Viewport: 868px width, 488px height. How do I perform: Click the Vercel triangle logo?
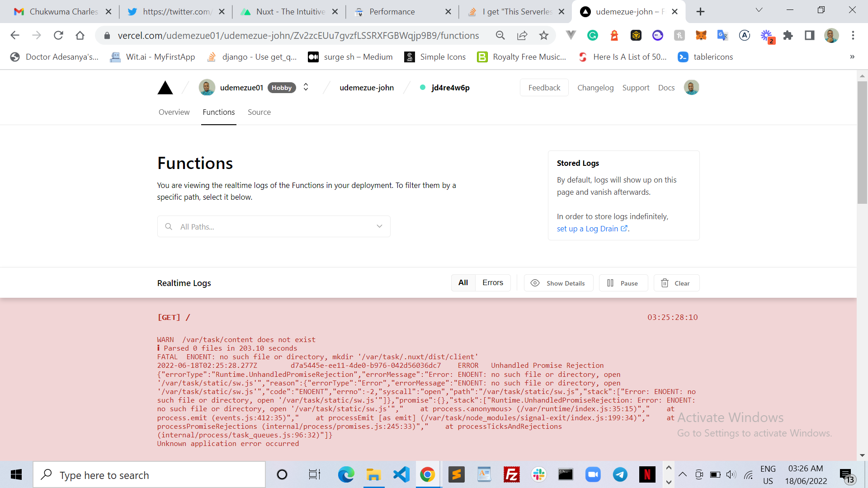tap(165, 87)
